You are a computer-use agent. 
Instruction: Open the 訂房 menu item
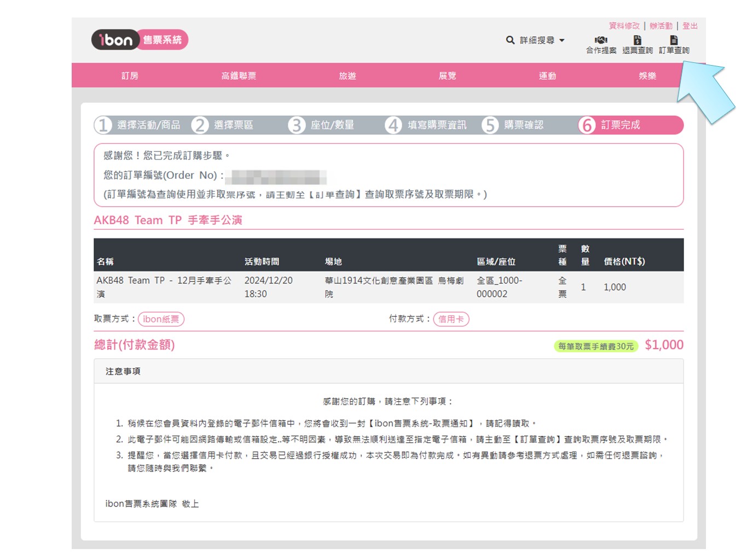(130, 75)
